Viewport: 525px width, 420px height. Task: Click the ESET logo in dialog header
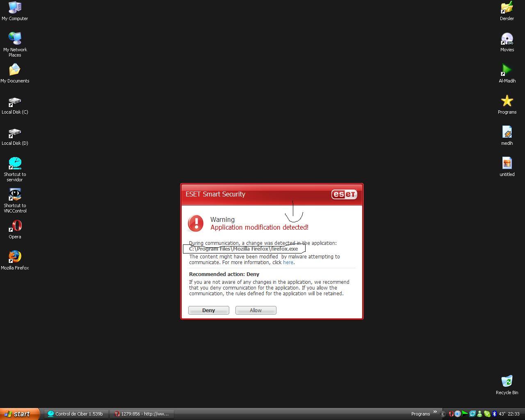(x=344, y=194)
